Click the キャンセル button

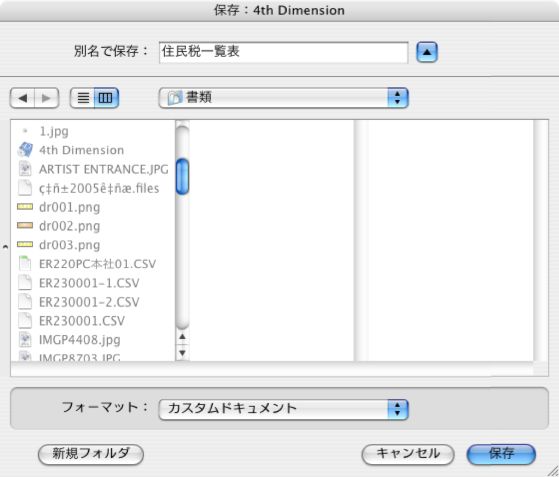click(408, 455)
